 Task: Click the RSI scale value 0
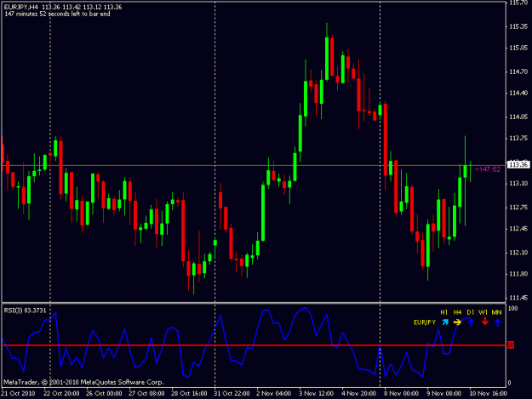click(x=509, y=383)
